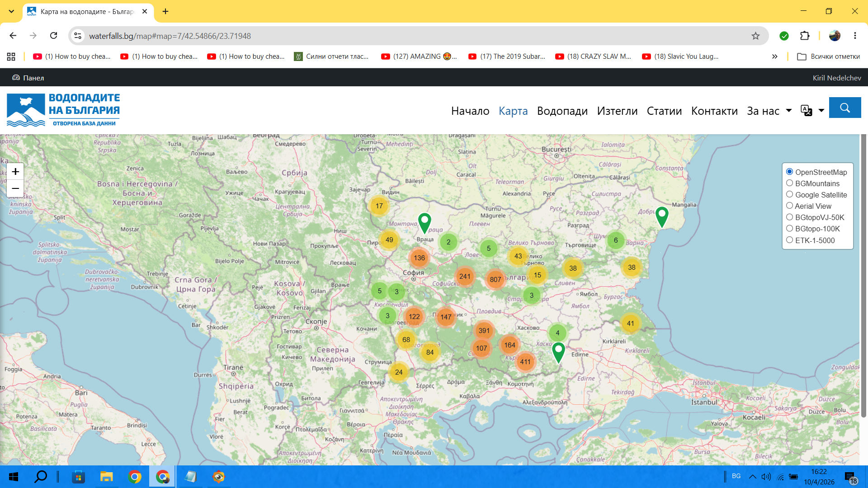Select OpenStreetMap base layer
Image resolution: width=868 pixels, height=488 pixels.
(x=789, y=172)
